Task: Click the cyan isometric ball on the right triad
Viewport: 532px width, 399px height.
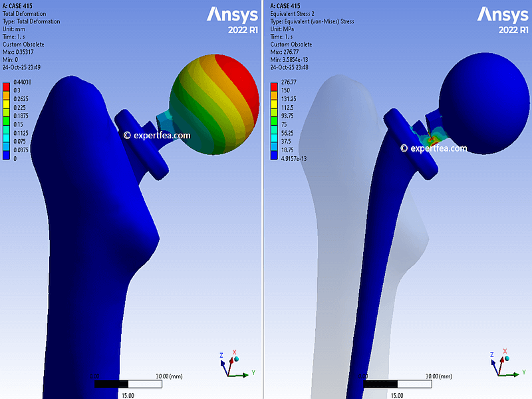Action: [506, 359]
